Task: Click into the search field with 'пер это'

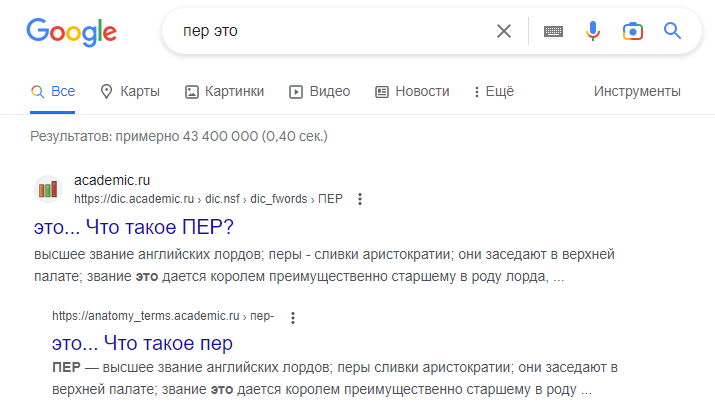Action: [x=330, y=31]
